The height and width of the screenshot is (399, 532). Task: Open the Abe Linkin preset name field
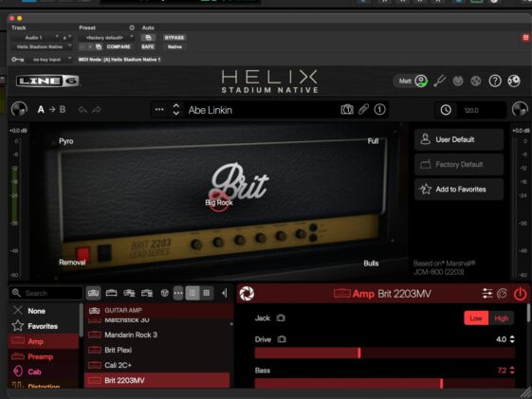[x=261, y=110]
